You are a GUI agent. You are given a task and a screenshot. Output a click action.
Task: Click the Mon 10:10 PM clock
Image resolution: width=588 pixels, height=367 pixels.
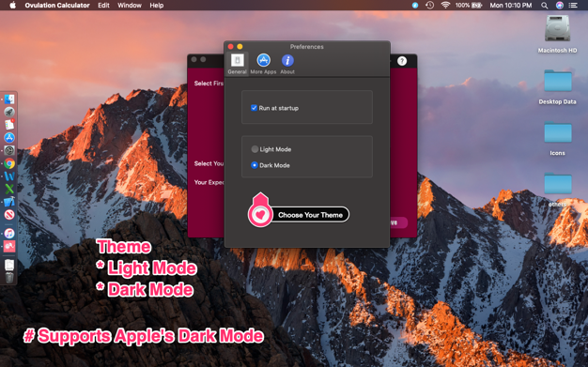coord(511,6)
